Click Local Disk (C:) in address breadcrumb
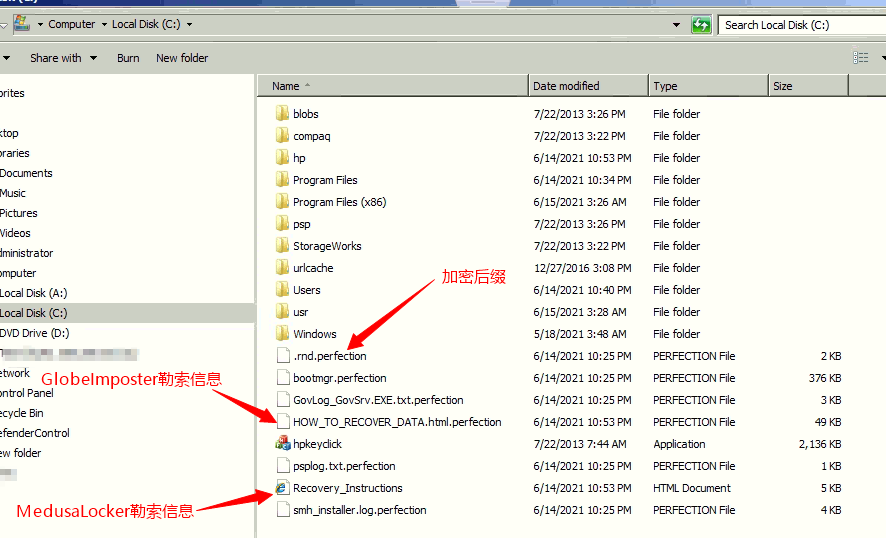886x538 pixels. coord(146,24)
